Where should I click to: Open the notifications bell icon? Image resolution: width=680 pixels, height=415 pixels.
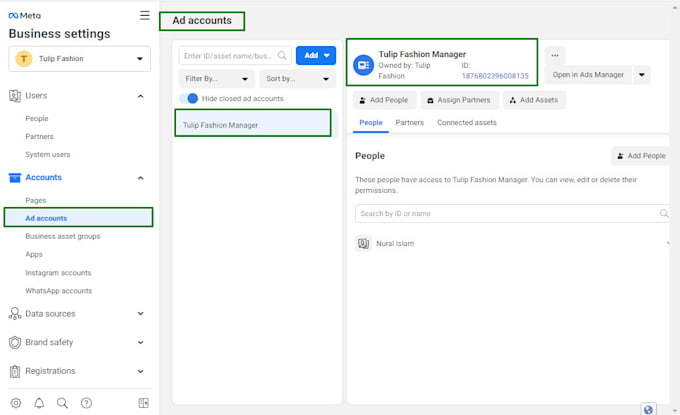pos(39,403)
